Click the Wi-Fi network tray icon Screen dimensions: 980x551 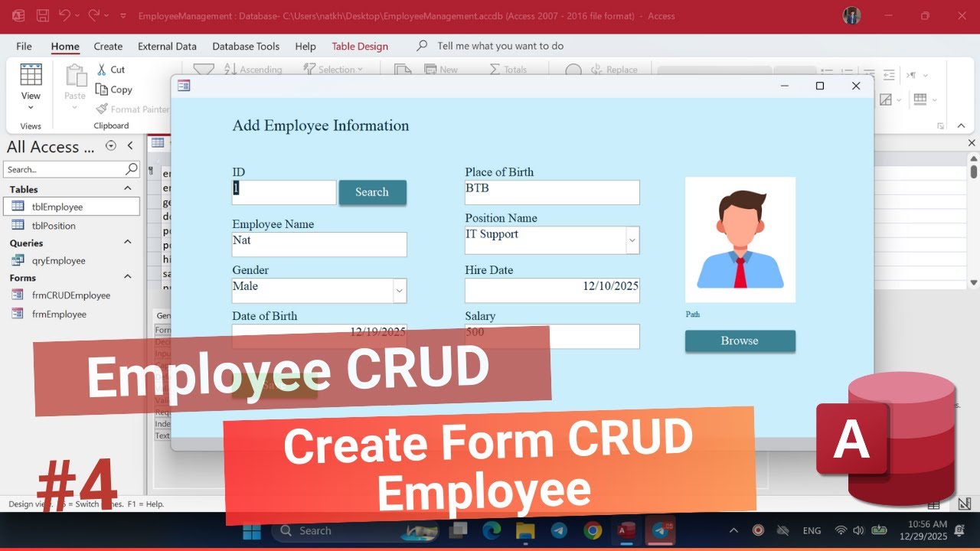coord(841,530)
